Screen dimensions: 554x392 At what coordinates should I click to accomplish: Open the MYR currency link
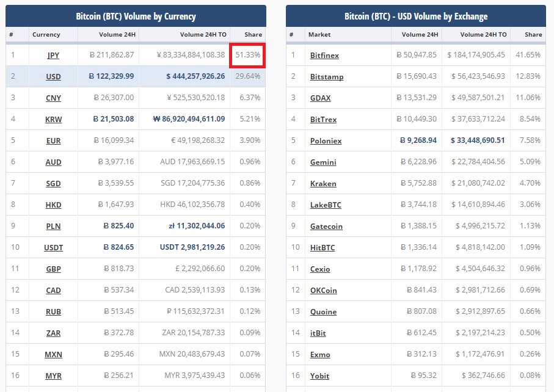coord(53,376)
